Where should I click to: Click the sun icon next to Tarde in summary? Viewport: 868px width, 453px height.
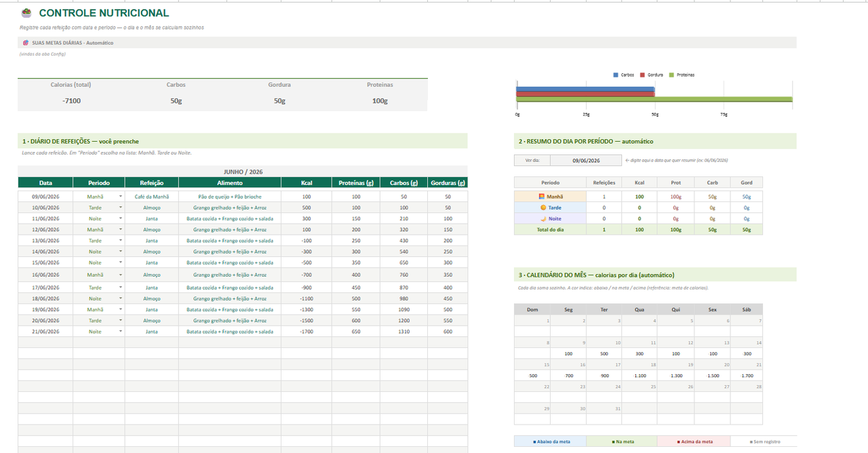coord(543,208)
